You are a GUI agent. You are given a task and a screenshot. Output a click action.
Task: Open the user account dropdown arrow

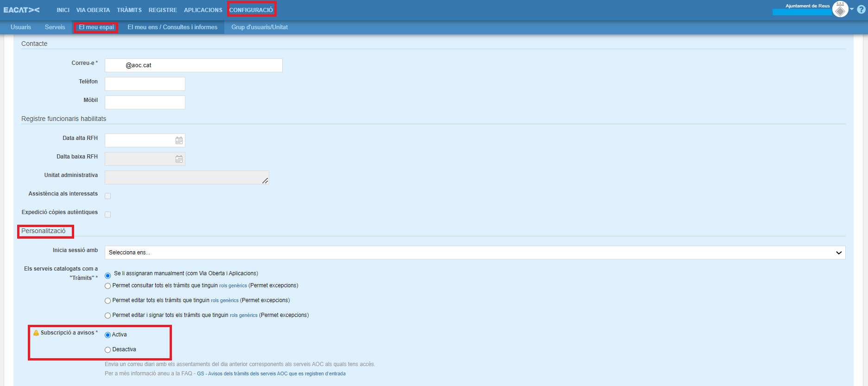tap(852, 9)
